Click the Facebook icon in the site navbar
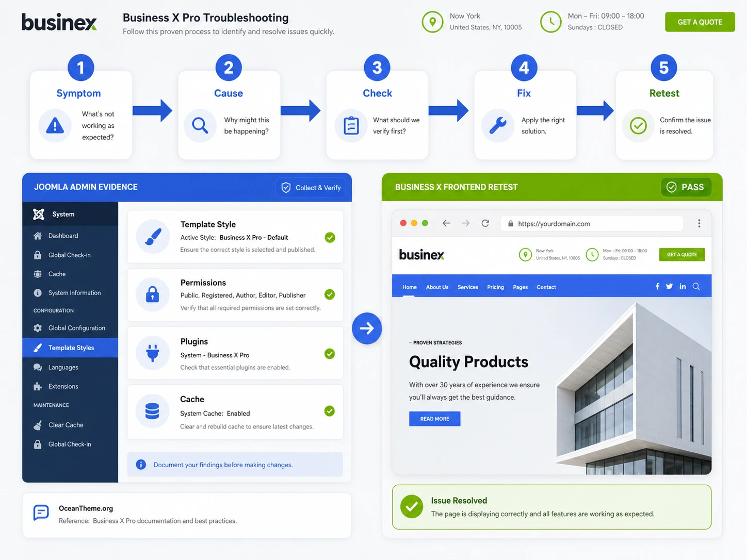Screen dimensions: 747x560 657,286
